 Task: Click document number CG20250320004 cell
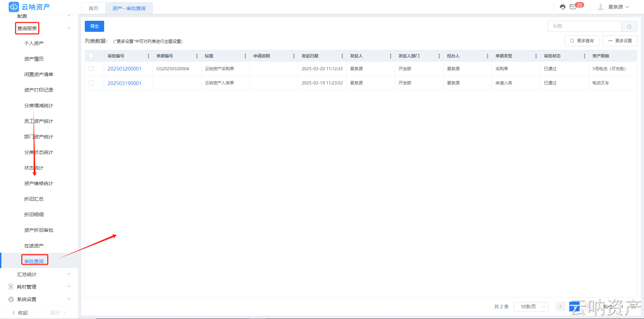173,69
